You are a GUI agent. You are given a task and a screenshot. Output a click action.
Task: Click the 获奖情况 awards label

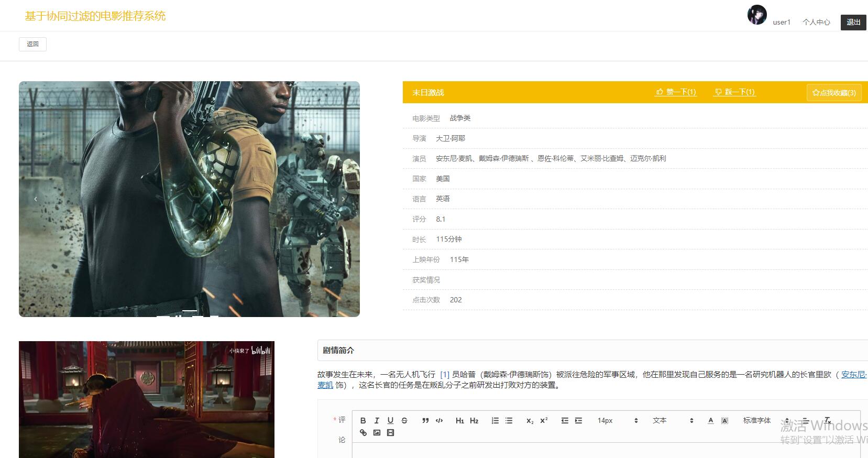coord(426,280)
